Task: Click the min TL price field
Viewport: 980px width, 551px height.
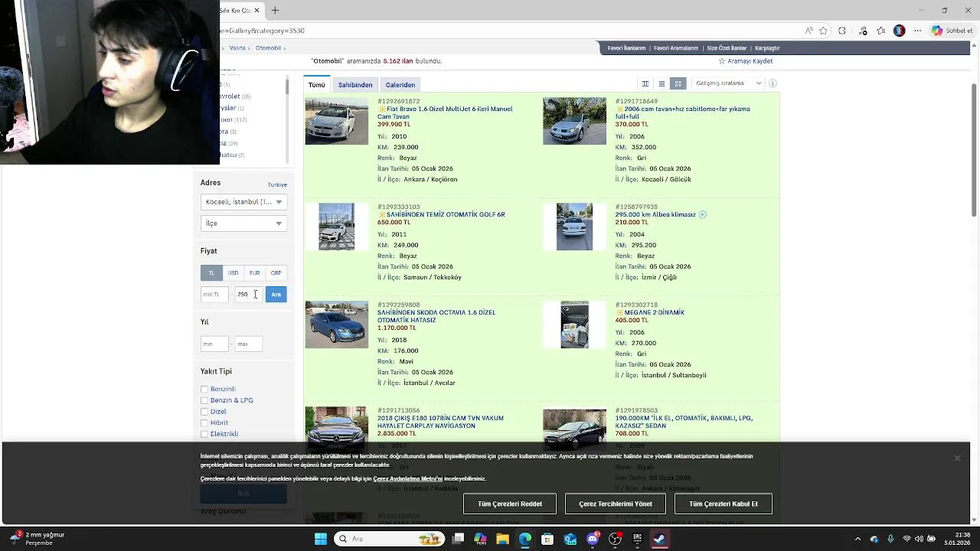Action: [x=214, y=295]
